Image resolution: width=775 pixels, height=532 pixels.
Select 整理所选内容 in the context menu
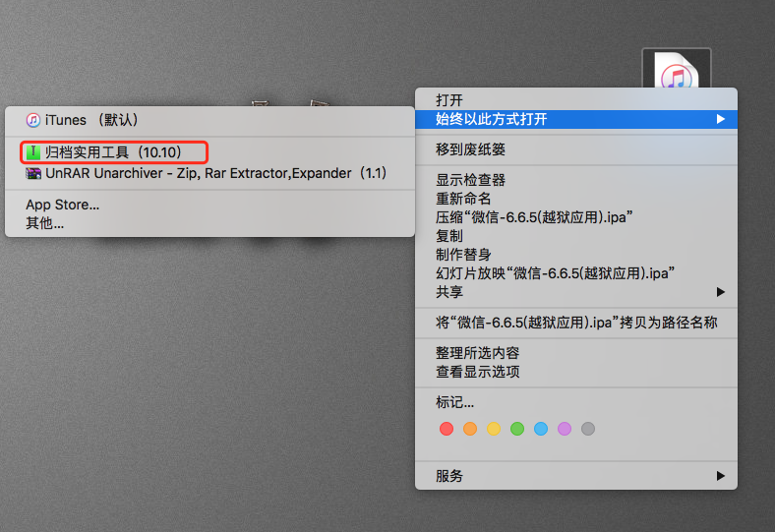pyautogui.click(x=576, y=353)
